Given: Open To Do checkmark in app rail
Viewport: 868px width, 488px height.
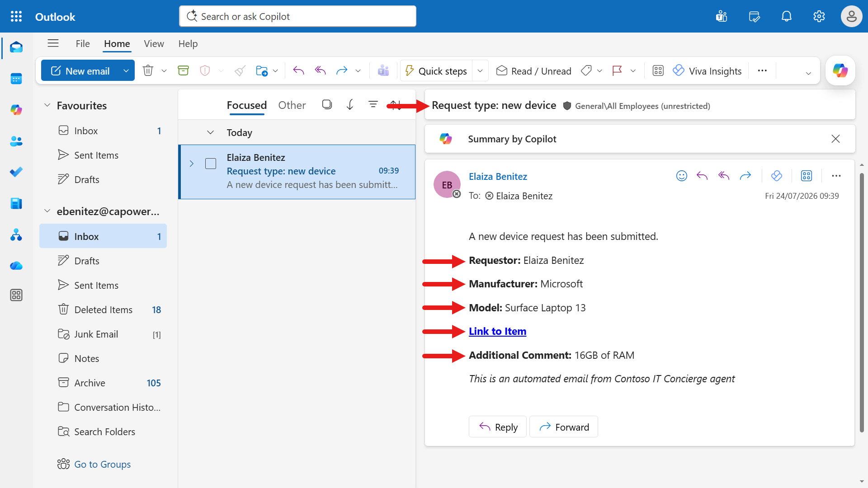Looking at the screenshot, I should (16, 172).
